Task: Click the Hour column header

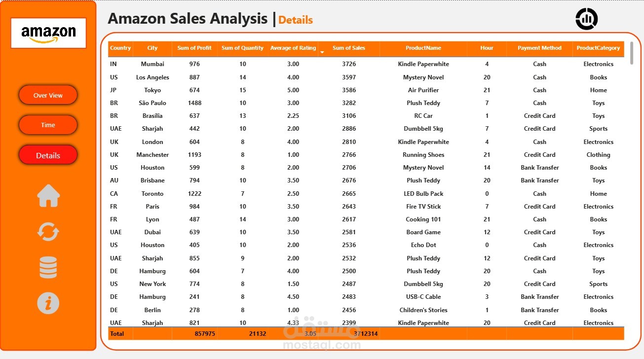Action: [487, 48]
